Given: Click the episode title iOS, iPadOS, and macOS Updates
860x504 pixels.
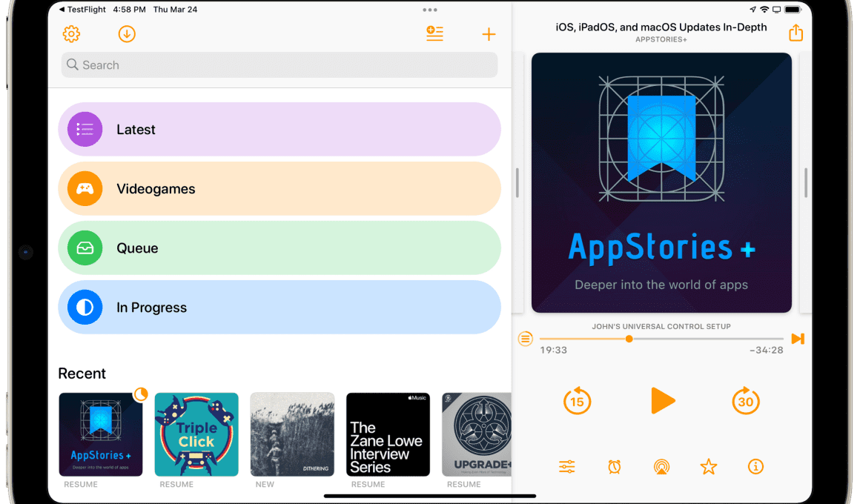Looking at the screenshot, I should click(661, 27).
